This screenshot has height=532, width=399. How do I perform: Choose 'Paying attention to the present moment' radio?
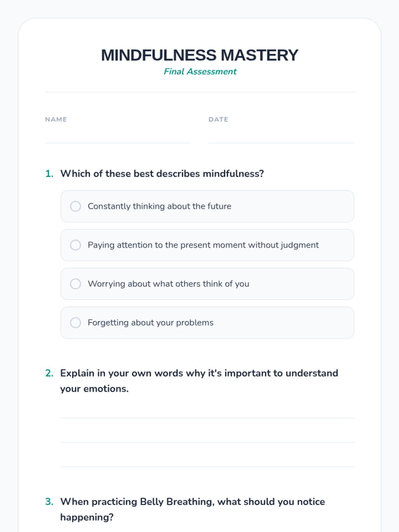tap(75, 245)
